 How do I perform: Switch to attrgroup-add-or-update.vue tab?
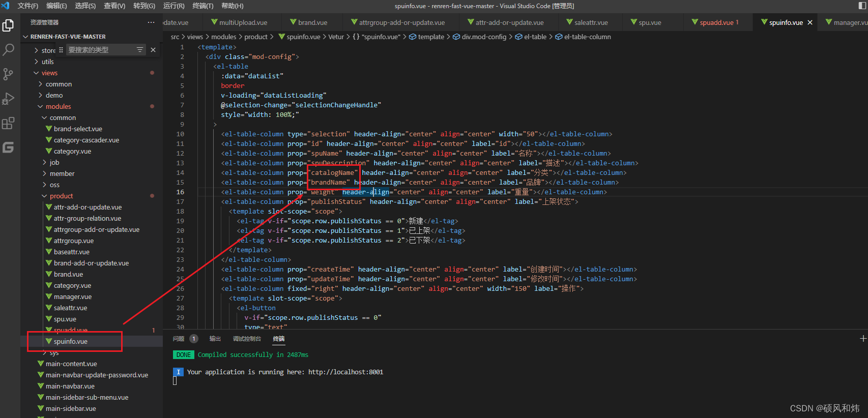pos(401,22)
